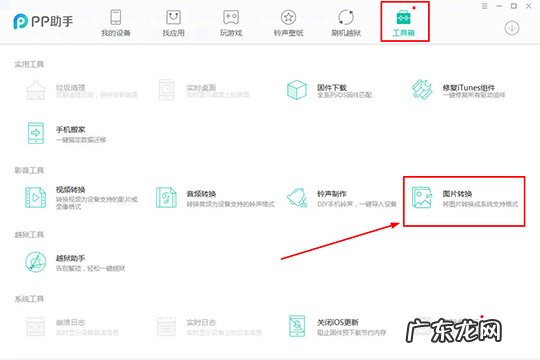Open the 修复iTunes组件 repair wrench icon
The height and width of the screenshot is (360, 540).
tap(422, 90)
